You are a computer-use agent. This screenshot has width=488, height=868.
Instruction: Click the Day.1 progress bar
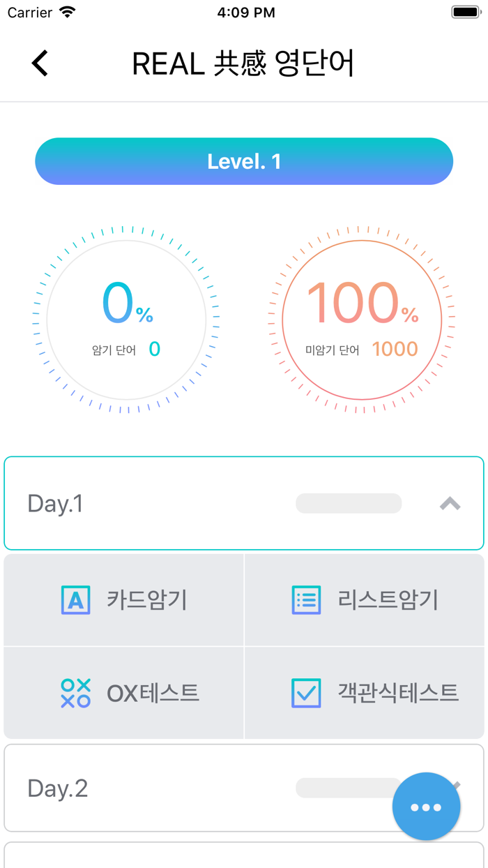[349, 503]
